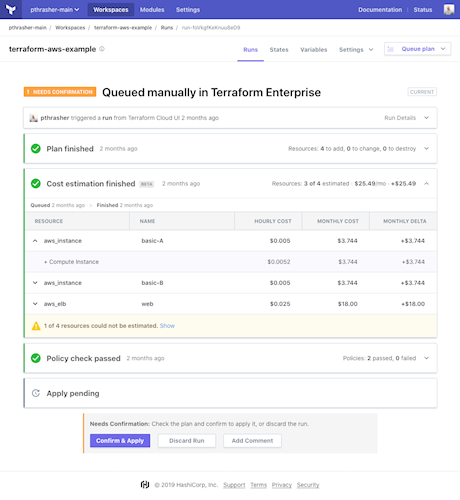Click the Plan finished green checkmark icon
The height and width of the screenshot is (500, 460).
tap(36, 149)
